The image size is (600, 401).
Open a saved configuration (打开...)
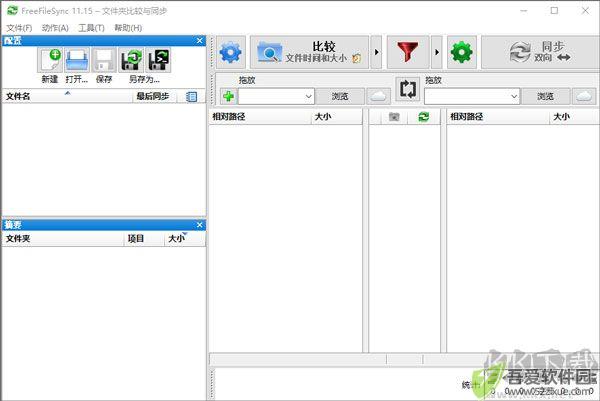tap(77, 60)
